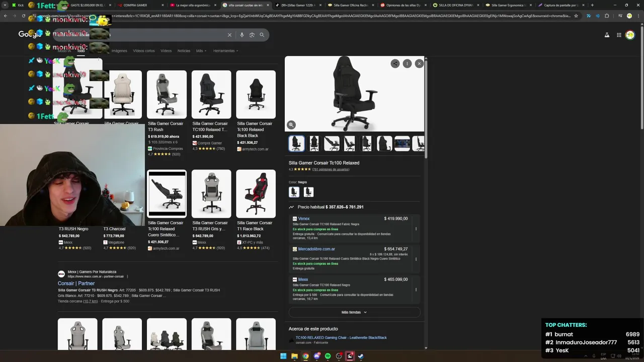Open Chrome from the taskbar
The width and height of the screenshot is (644, 362).
click(x=305, y=356)
